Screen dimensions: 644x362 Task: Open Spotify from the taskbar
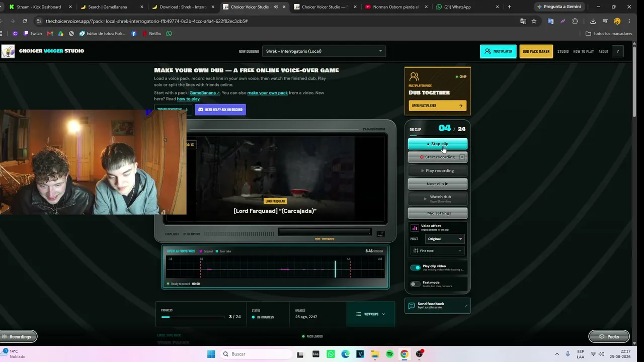coord(390,354)
